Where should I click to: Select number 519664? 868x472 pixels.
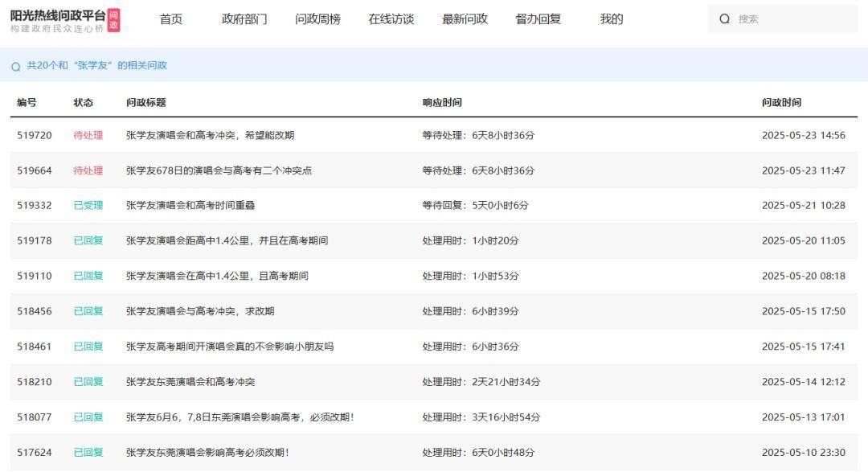coord(35,170)
